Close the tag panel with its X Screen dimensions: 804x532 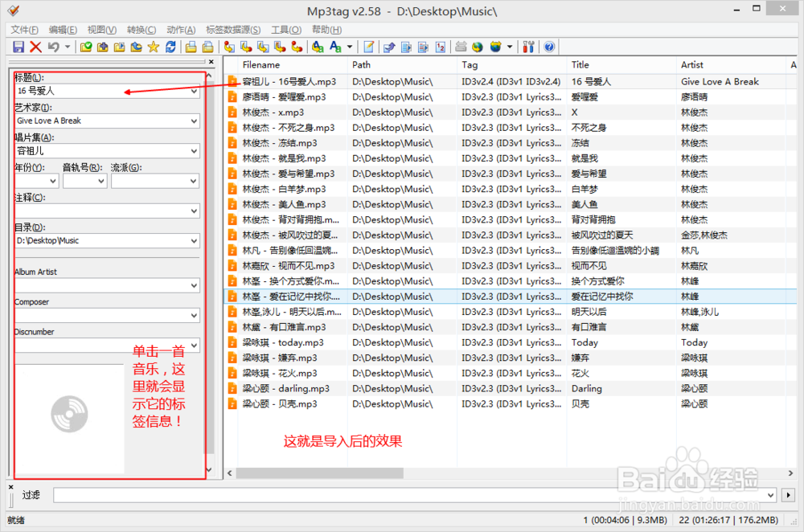(x=211, y=62)
